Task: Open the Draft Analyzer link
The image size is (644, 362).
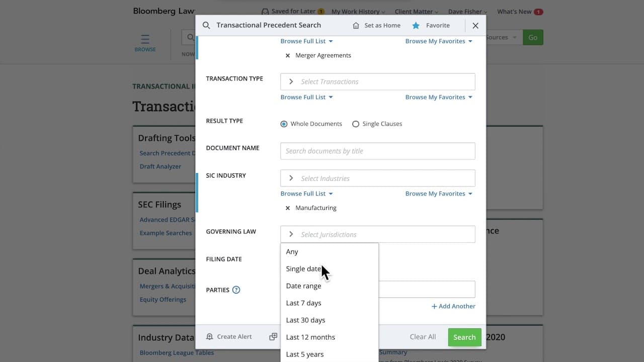Action: click(160, 166)
